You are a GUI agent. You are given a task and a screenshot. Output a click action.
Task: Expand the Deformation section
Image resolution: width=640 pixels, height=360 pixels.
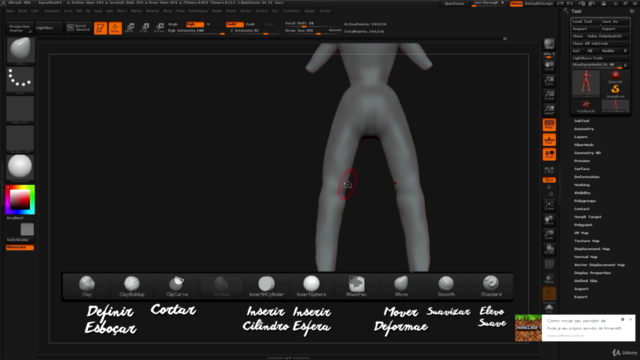pos(587,177)
